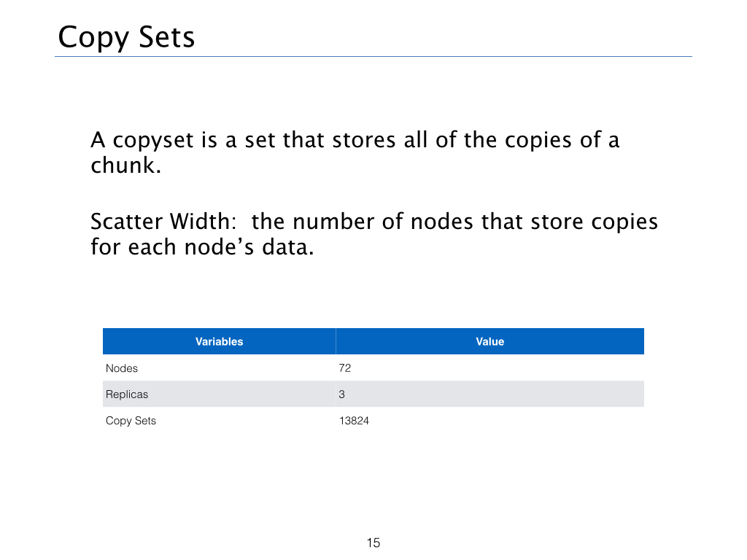Screen dimensions: 747x560
Task: Click the slide number 15
Action: coord(373,542)
